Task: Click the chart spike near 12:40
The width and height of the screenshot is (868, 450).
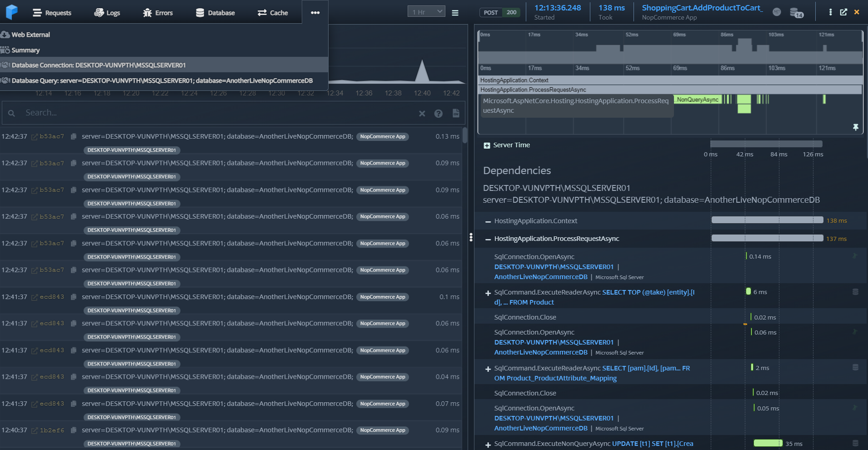Action: tap(422, 72)
